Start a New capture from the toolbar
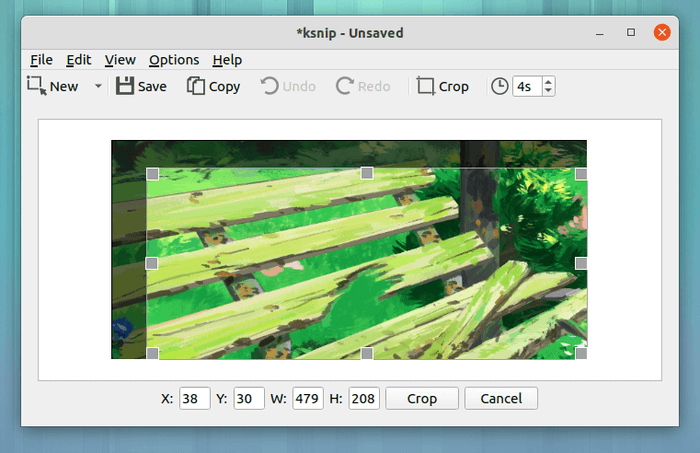 coord(53,86)
